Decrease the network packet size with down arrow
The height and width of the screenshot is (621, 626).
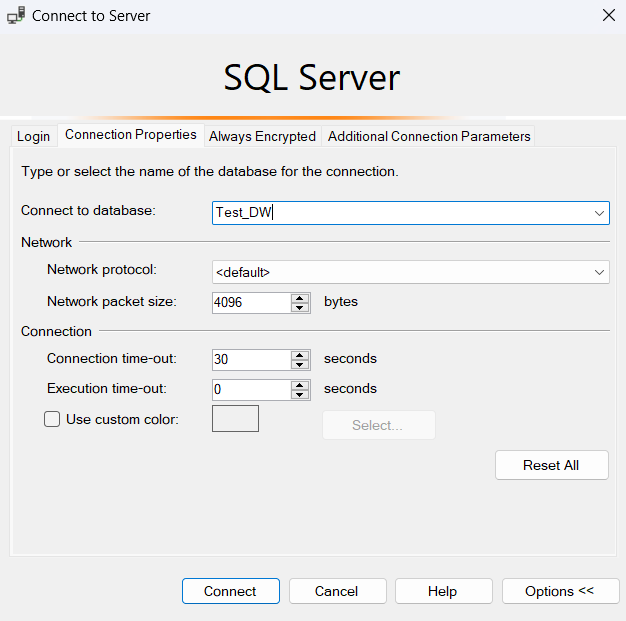[x=300, y=307]
